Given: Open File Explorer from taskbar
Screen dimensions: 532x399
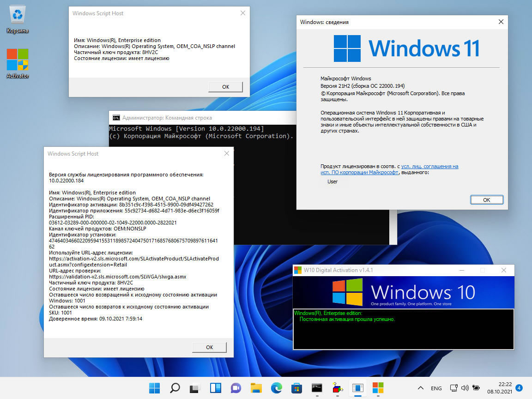Looking at the screenshot, I should 256,388.
